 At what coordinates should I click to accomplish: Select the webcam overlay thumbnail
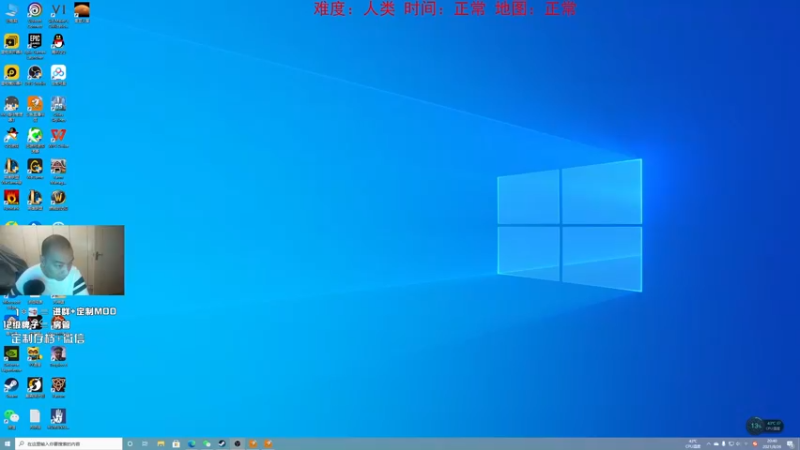pos(62,260)
